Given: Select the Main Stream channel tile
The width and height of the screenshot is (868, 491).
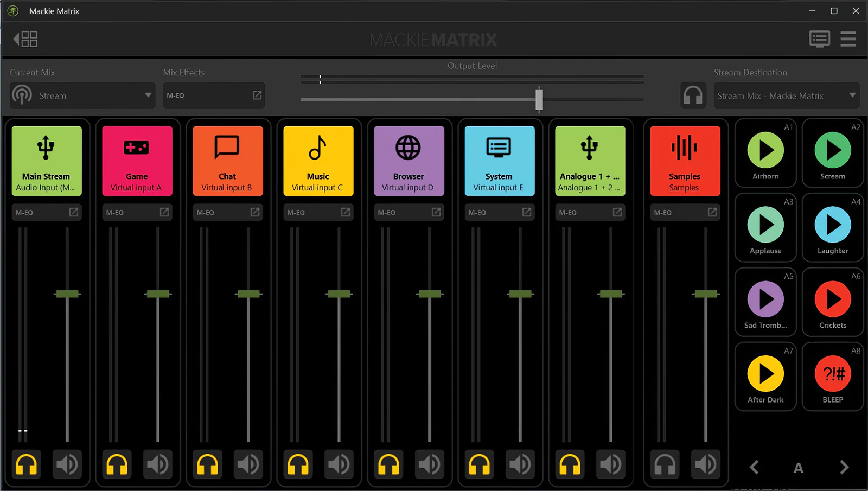Looking at the screenshot, I should coord(47,161).
